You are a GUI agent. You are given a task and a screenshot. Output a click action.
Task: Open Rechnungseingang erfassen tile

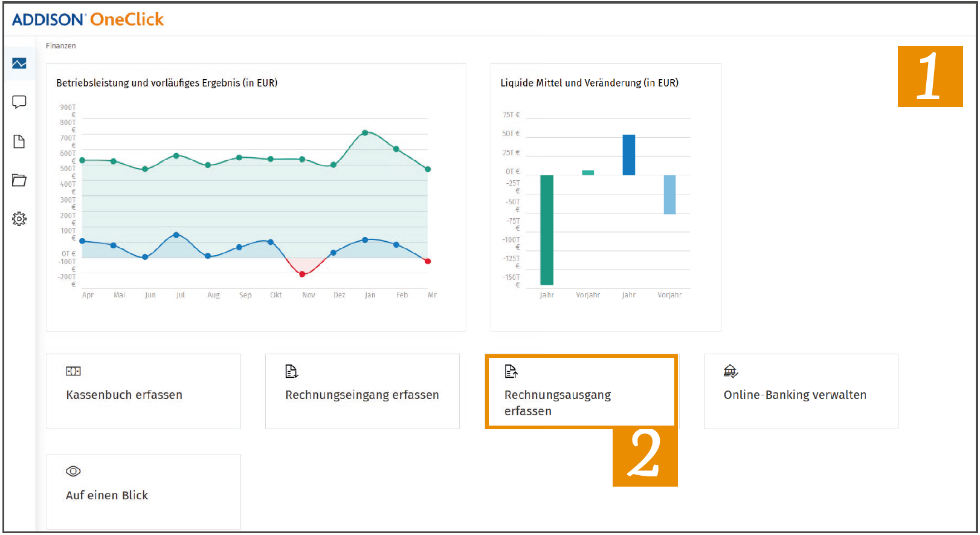click(x=363, y=392)
